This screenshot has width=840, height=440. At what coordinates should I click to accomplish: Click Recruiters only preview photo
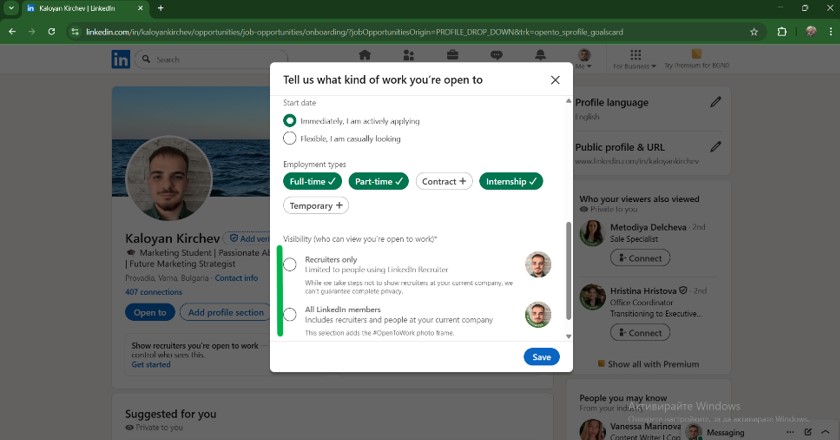click(538, 264)
